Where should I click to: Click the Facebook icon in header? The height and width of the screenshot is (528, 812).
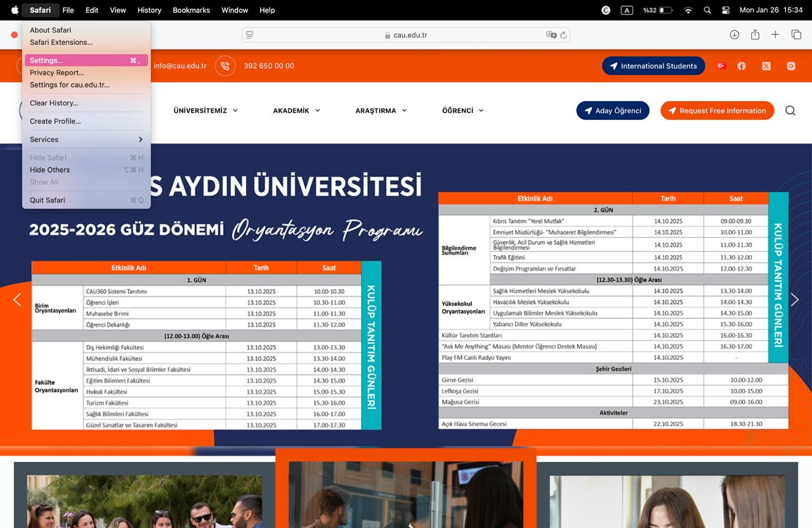pyautogui.click(x=741, y=66)
